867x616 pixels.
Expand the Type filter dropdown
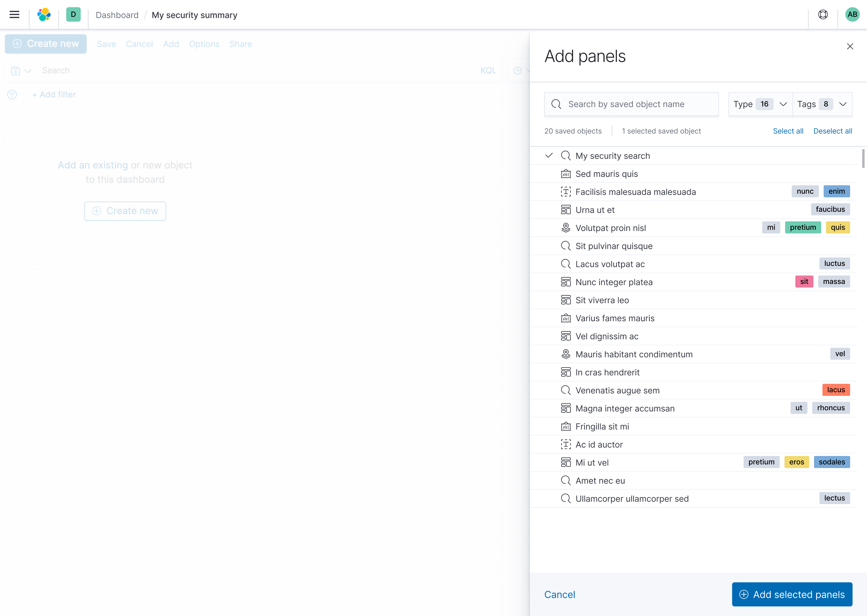point(760,104)
